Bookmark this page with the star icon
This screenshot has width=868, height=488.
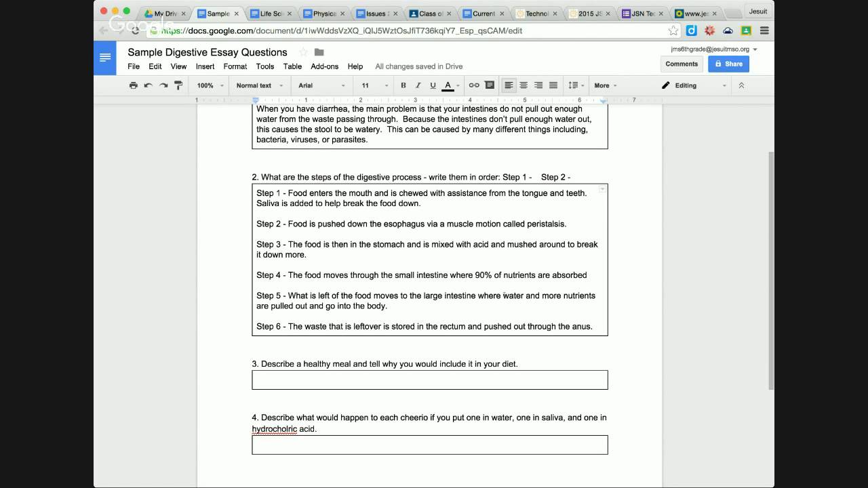(673, 30)
